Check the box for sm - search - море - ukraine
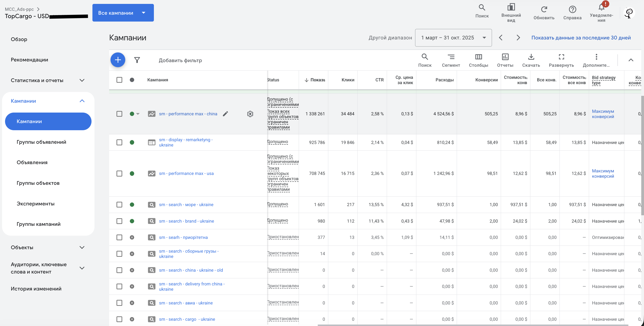This screenshot has width=644, height=326. tap(119, 204)
